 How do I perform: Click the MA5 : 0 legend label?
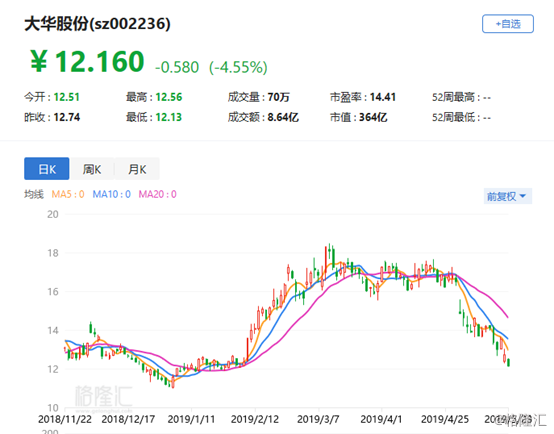pos(68,194)
